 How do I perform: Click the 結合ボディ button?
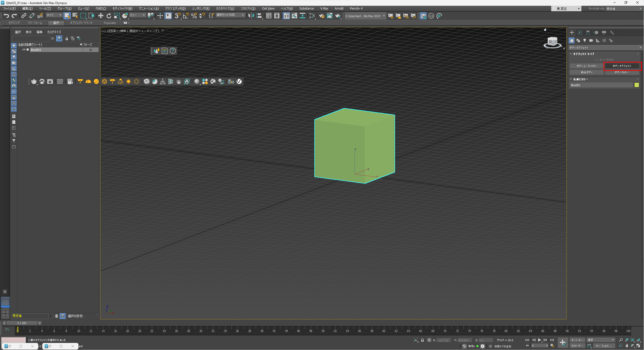tap(586, 72)
